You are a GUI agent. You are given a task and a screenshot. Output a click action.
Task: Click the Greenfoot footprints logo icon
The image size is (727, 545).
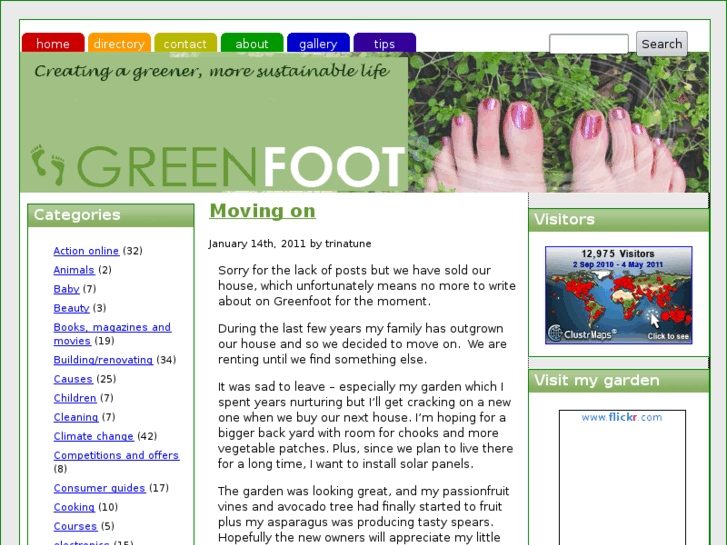tap(48, 165)
